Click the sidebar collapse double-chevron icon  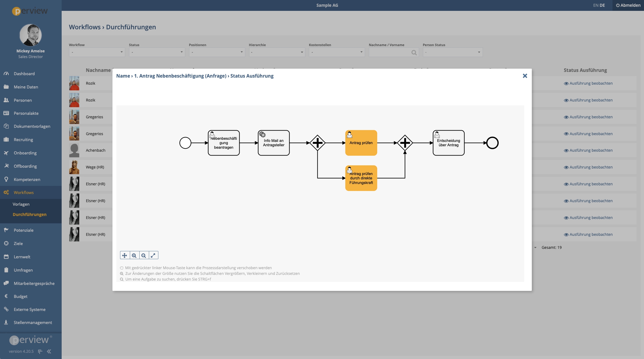pyautogui.click(x=49, y=351)
